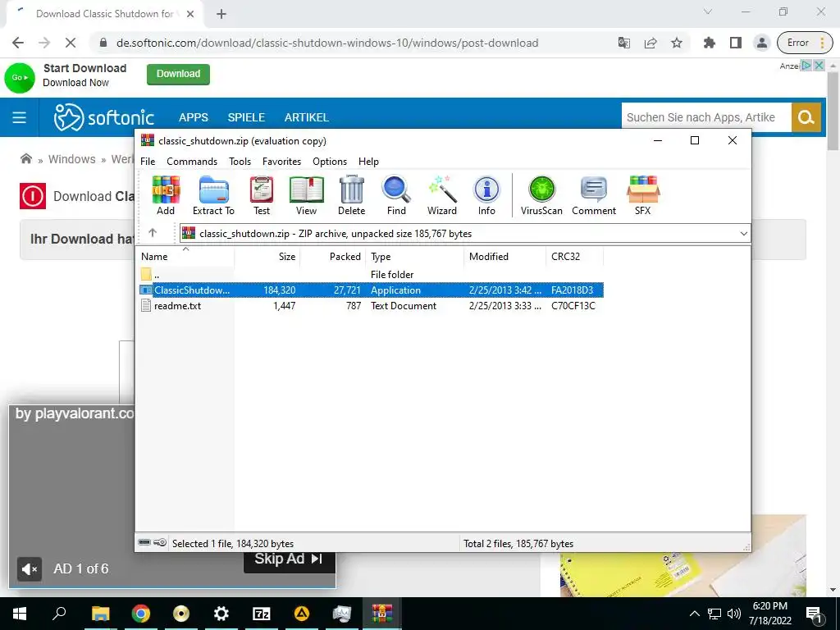This screenshot has height=630, width=840.
Task: Click the translate page icon
Action: point(624,43)
